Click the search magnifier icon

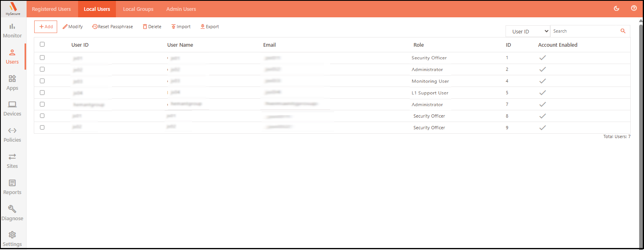(623, 31)
